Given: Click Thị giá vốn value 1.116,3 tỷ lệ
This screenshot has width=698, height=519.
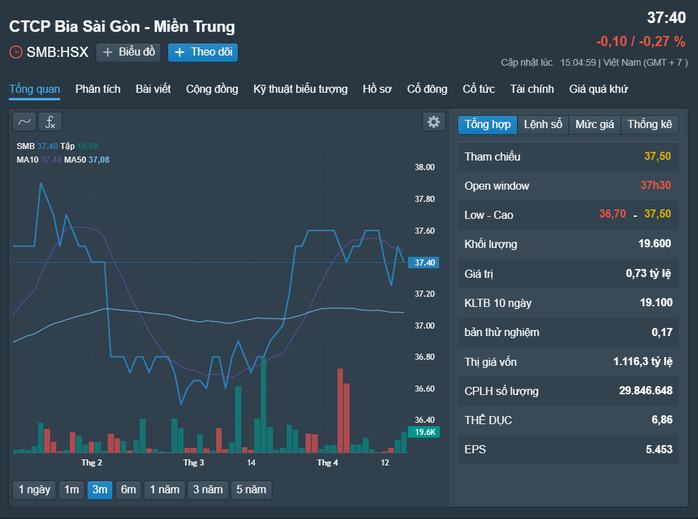Looking at the screenshot, I should [642, 361].
